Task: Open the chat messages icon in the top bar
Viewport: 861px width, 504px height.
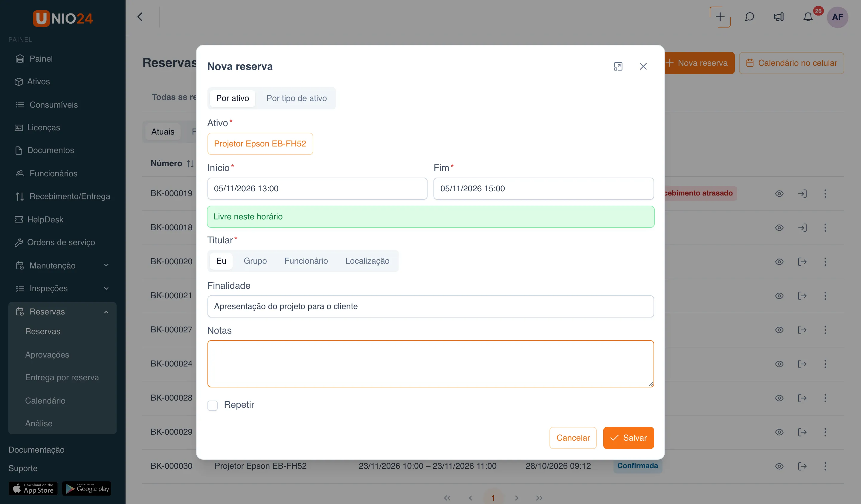Action: (x=749, y=17)
